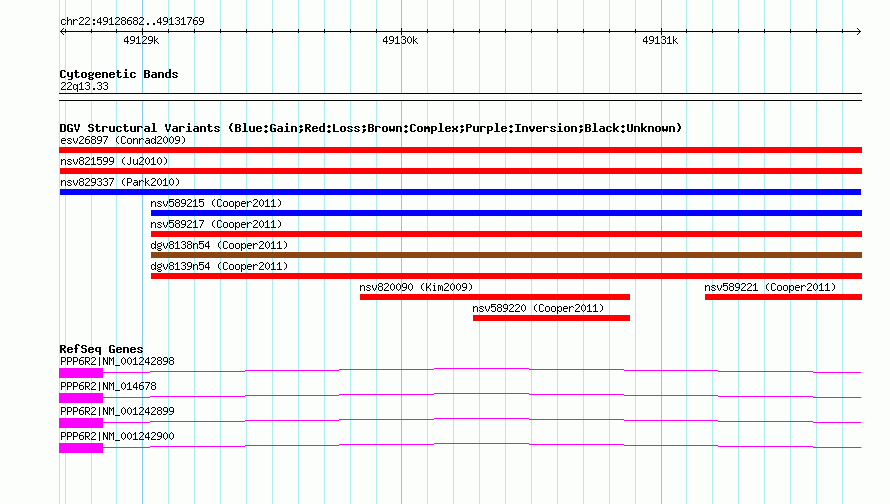Click the nsv589220 (Cooper2011) red bar
Image resolution: width=890 pixels, height=504 pixels.
coord(551,318)
